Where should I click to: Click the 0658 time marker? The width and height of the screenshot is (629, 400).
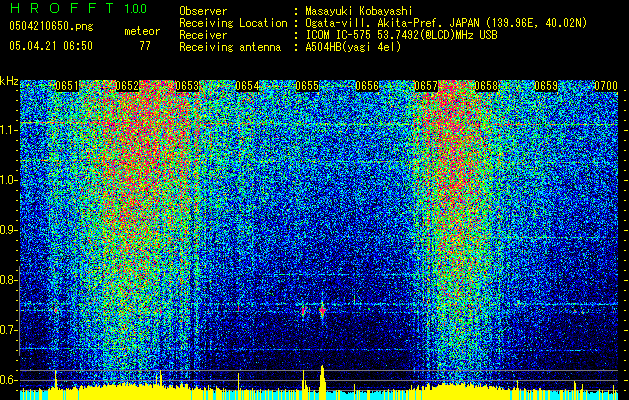point(486,86)
